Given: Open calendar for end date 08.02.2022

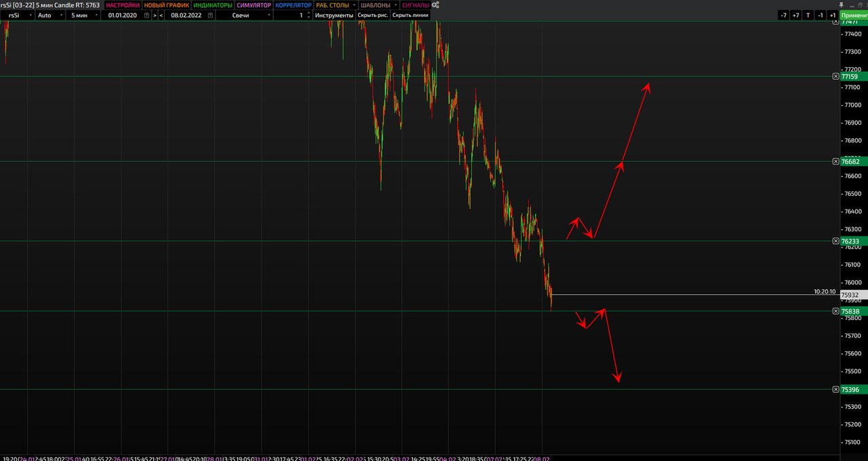Looking at the screenshot, I should click(x=210, y=15).
